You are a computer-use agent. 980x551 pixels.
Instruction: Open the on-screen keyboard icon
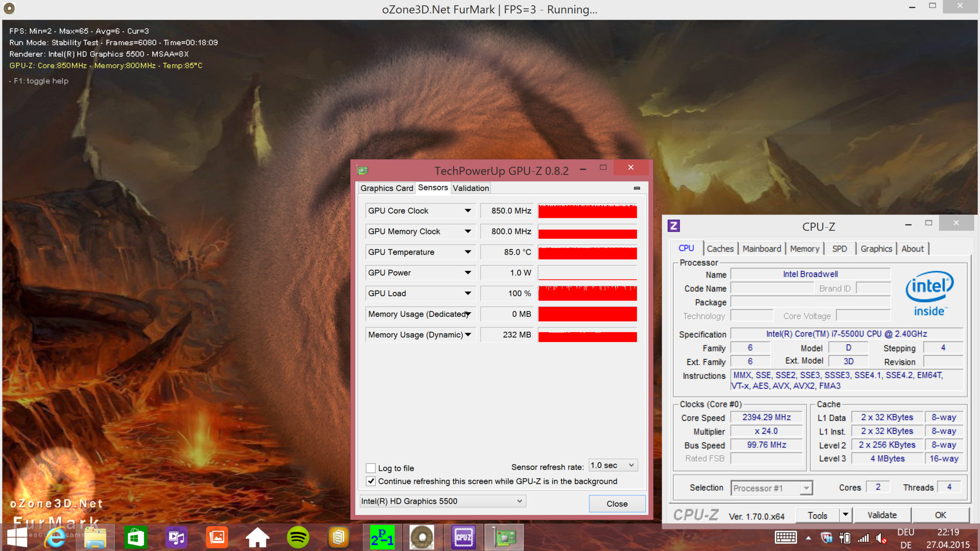click(x=785, y=537)
